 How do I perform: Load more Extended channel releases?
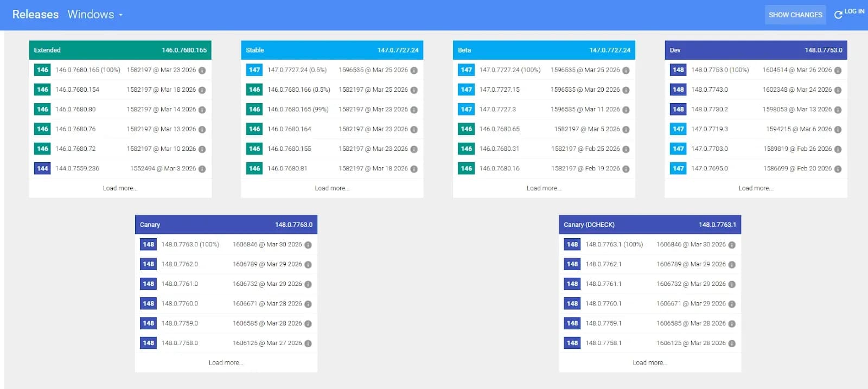[x=120, y=188]
